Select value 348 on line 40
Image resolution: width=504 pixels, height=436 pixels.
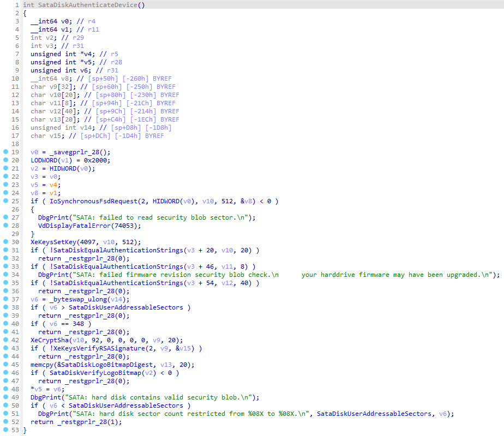(78, 324)
